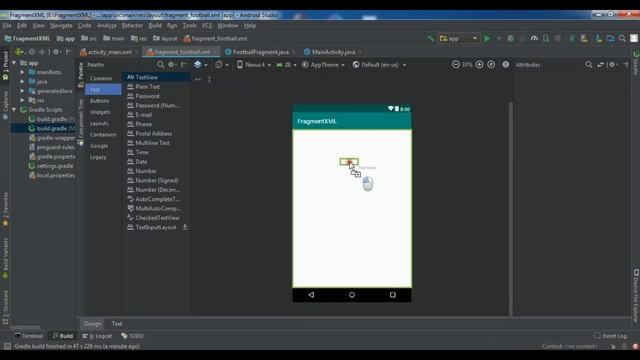Click the view all attributes arrows icon
Viewport: 640px width, 360px height.
point(600,64)
